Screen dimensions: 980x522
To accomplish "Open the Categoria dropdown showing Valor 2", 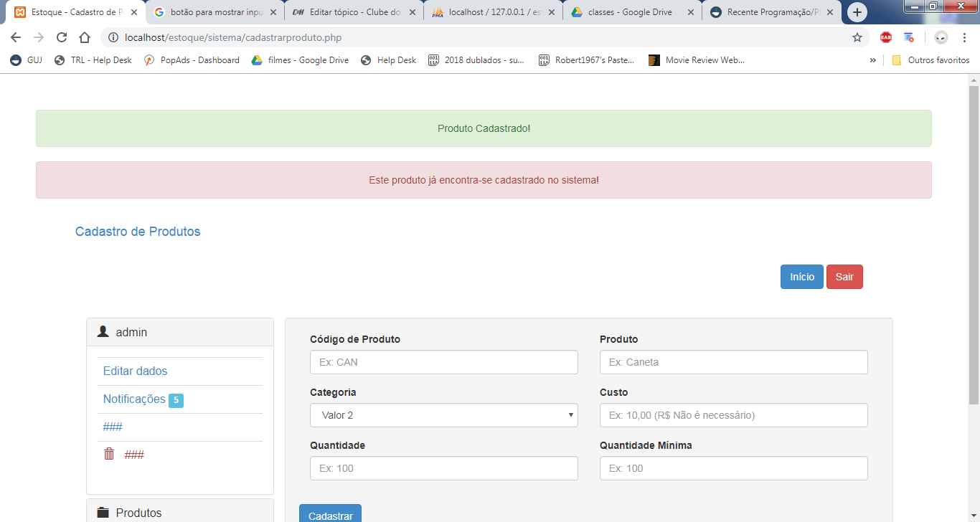I will [444, 415].
